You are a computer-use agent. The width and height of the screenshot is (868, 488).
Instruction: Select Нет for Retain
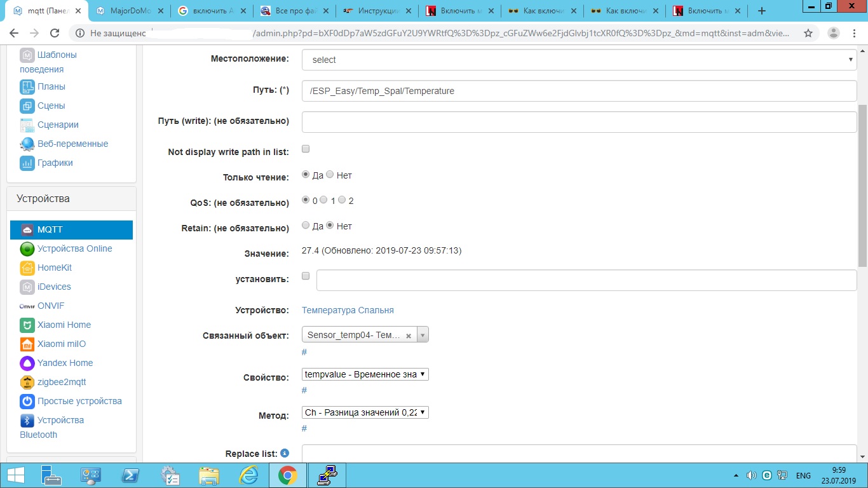click(x=330, y=225)
